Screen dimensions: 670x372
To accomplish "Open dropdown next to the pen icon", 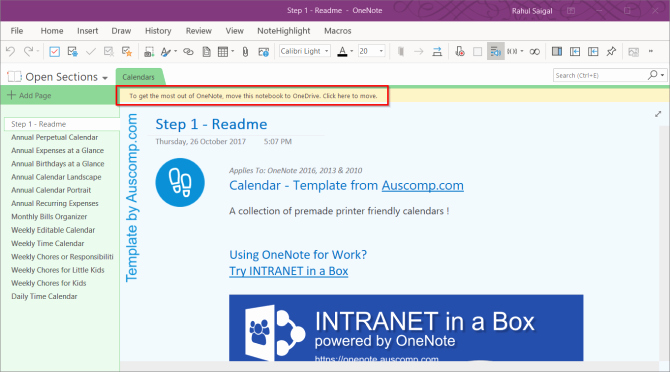I will [175, 52].
